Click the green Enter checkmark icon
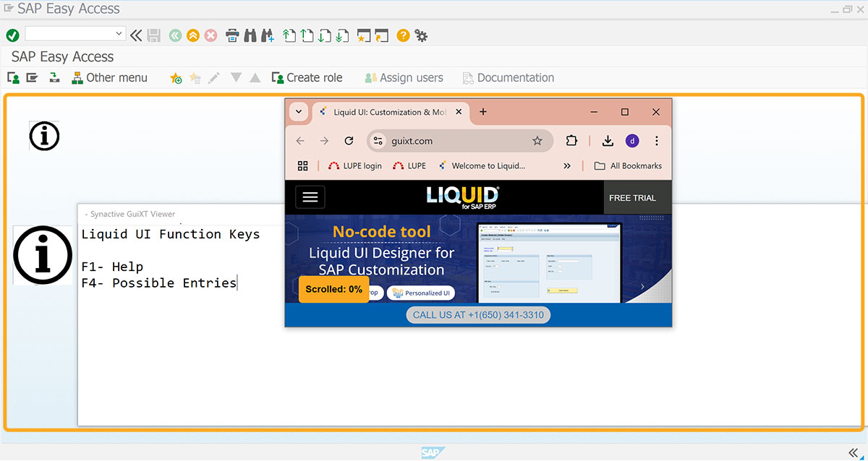The height and width of the screenshot is (461, 868). 12,35
